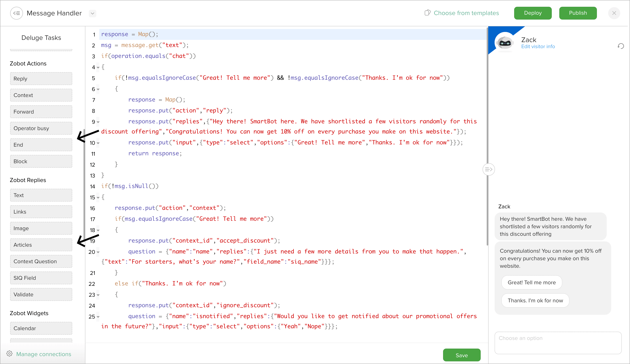Open the Message Handler dropdown chevron
The width and height of the screenshot is (630, 364).
pyautogui.click(x=92, y=13)
